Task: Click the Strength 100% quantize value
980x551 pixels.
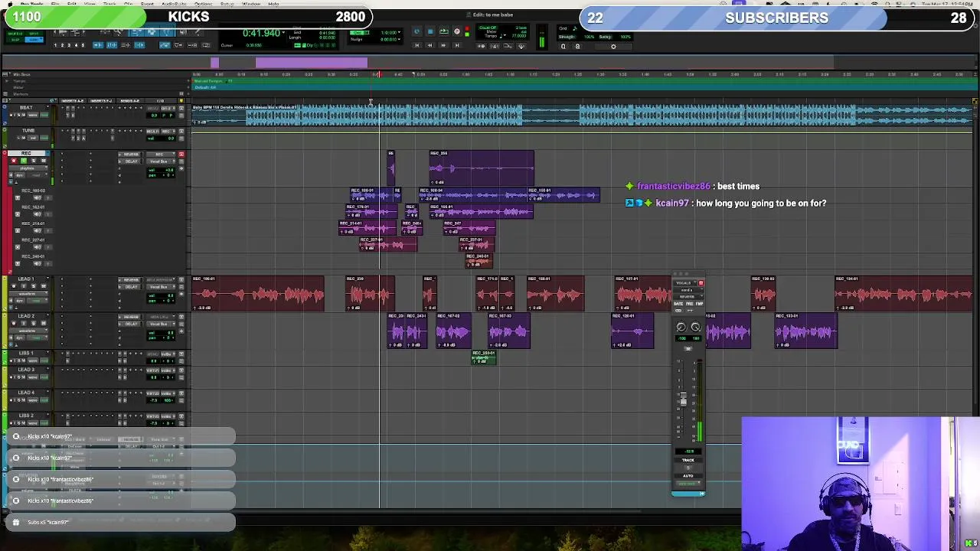Action: 590,37
